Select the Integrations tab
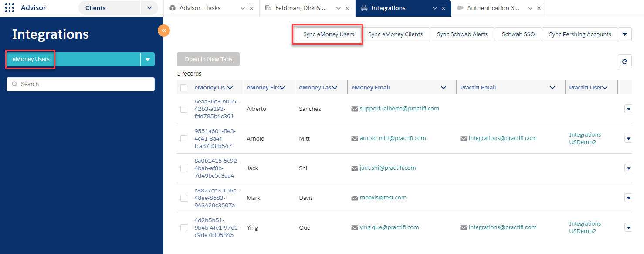This screenshot has width=644, height=254. coord(388,8)
